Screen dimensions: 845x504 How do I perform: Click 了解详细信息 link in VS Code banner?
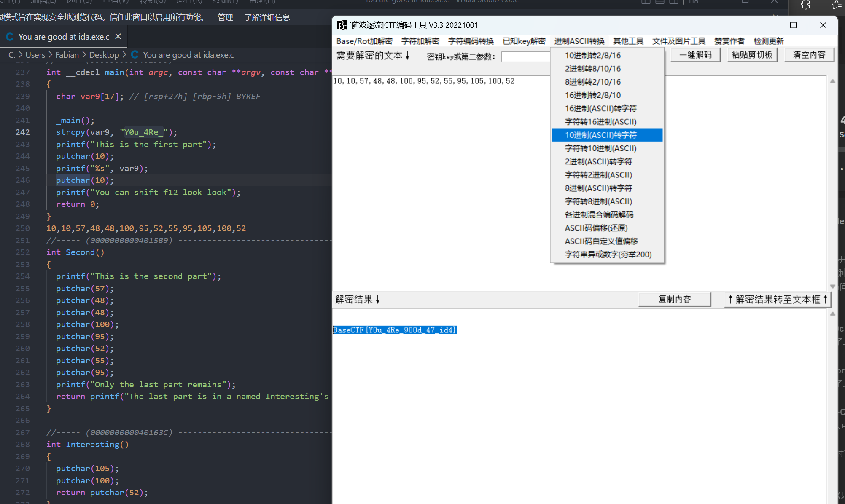click(267, 17)
